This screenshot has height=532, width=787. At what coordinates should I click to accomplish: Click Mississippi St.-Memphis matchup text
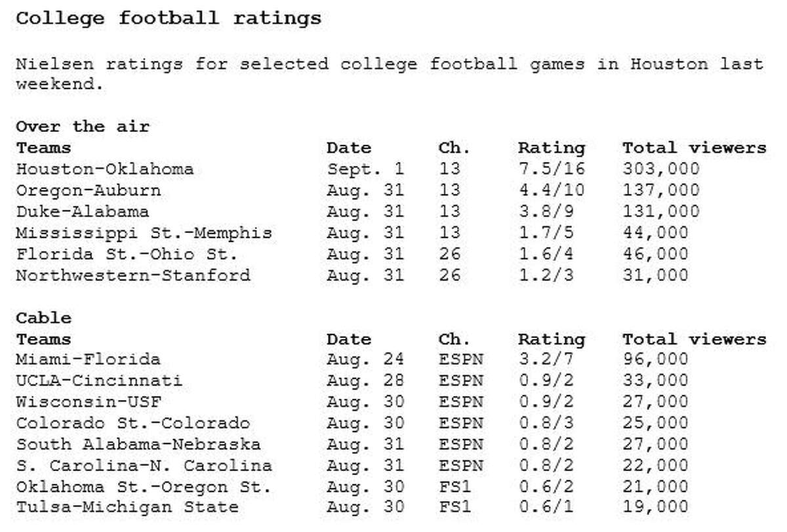(x=144, y=233)
